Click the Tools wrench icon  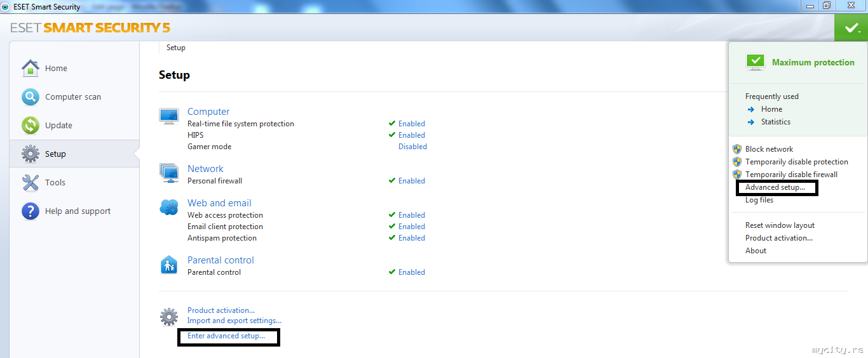tap(31, 182)
